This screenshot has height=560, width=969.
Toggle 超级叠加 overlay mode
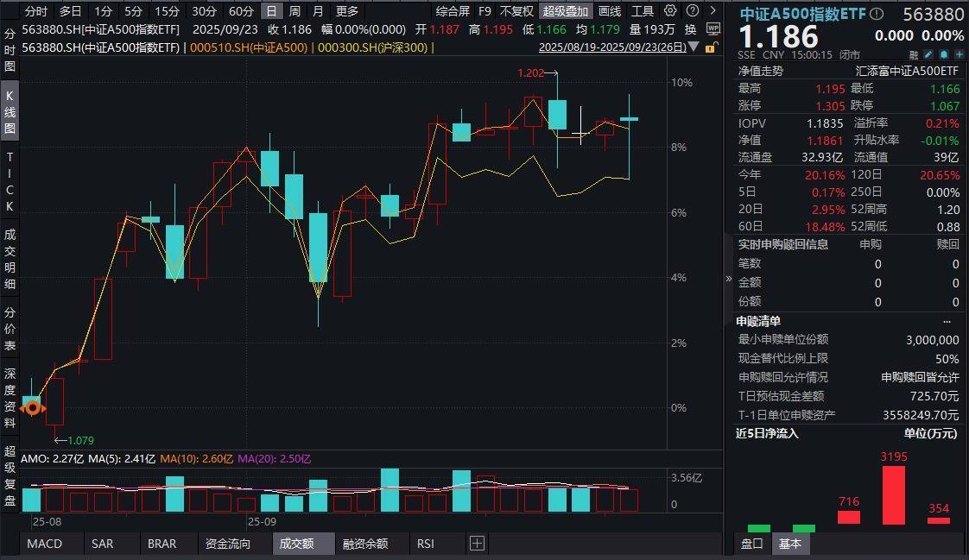pos(565,11)
